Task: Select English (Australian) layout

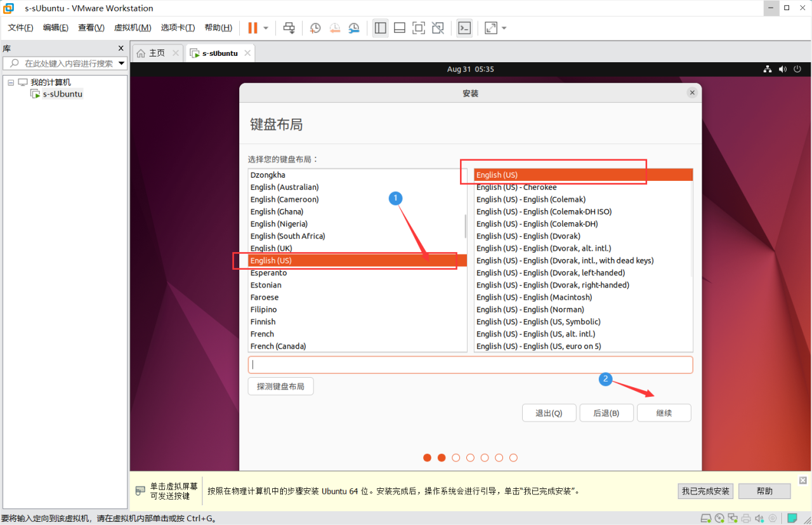Action: [357, 187]
